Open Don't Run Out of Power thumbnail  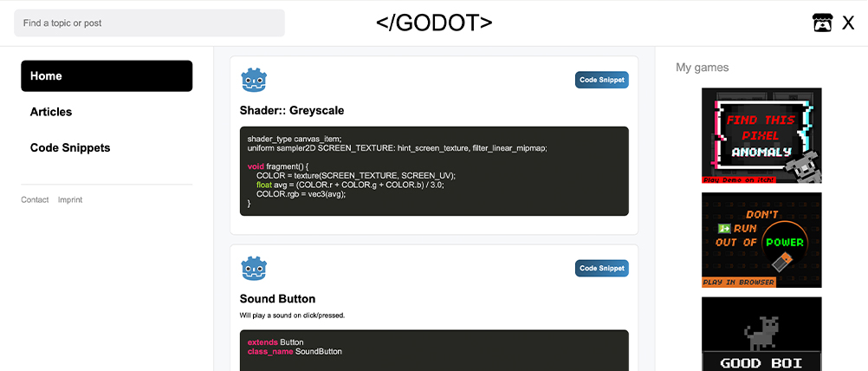point(761,240)
